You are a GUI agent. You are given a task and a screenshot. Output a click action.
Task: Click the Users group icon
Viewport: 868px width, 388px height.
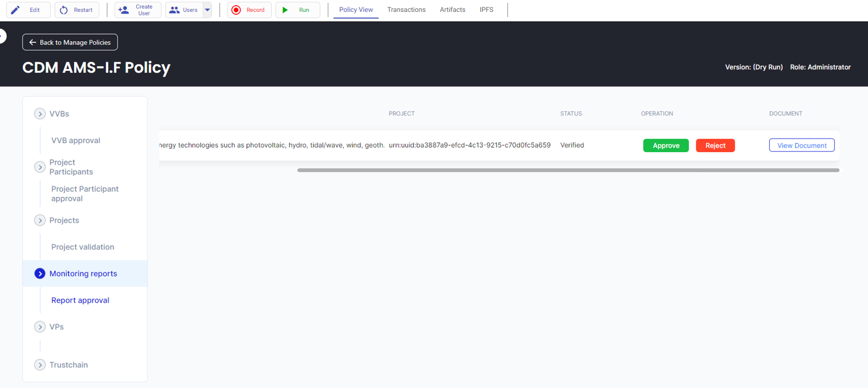pos(174,10)
